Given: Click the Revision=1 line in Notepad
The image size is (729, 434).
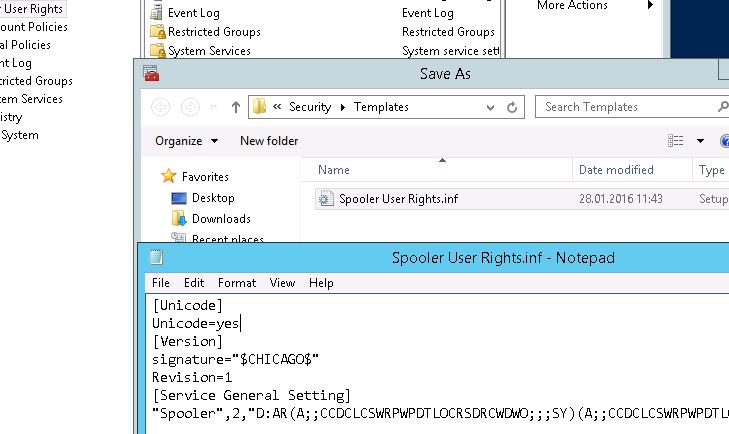Looking at the screenshot, I should [192, 377].
